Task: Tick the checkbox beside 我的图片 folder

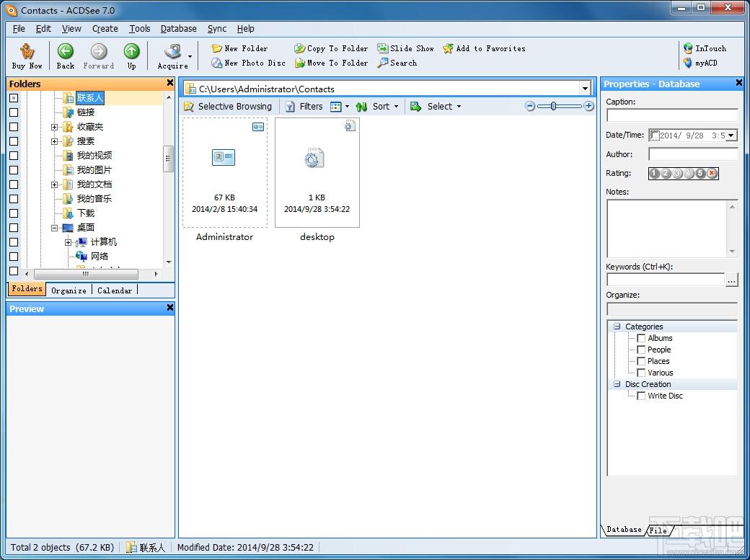Action: (x=14, y=170)
